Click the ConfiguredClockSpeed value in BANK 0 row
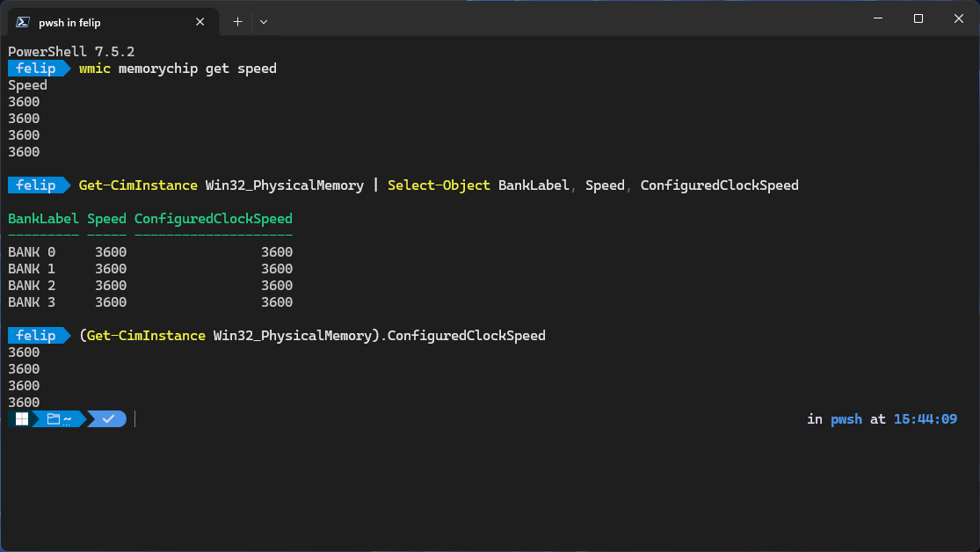This screenshot has width=980, height=552. (x=277, y=252)
